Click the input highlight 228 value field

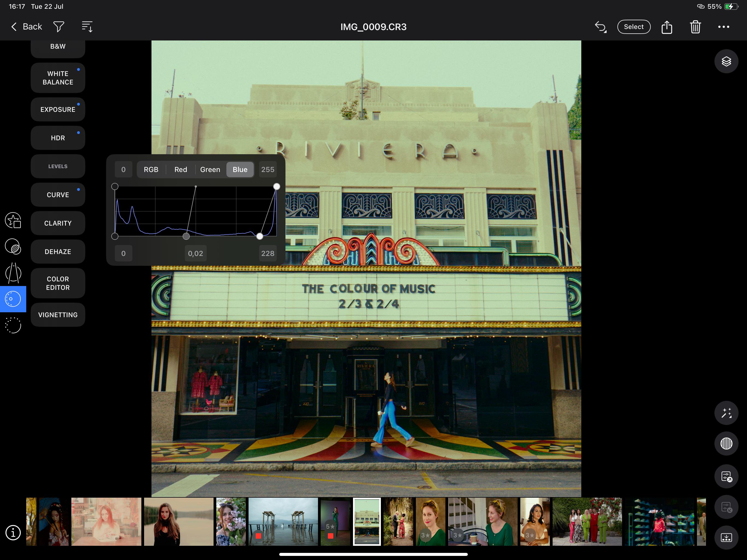268,253
